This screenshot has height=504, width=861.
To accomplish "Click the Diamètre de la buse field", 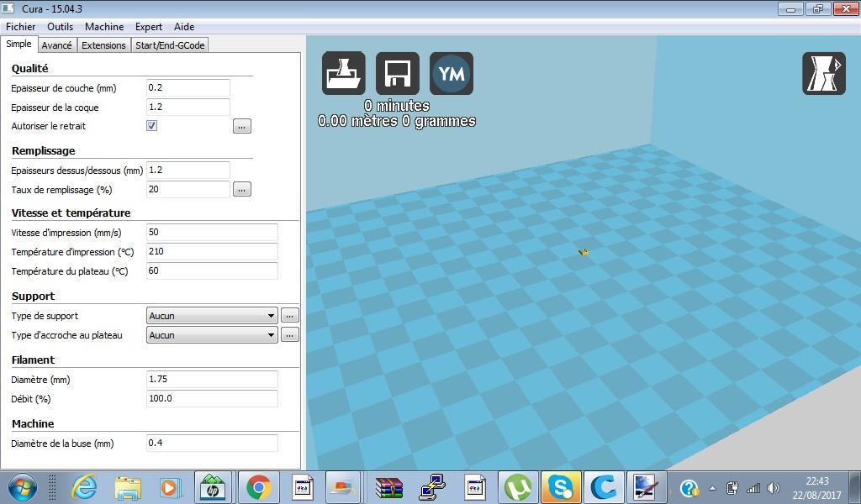I will [x=212, y=443].
